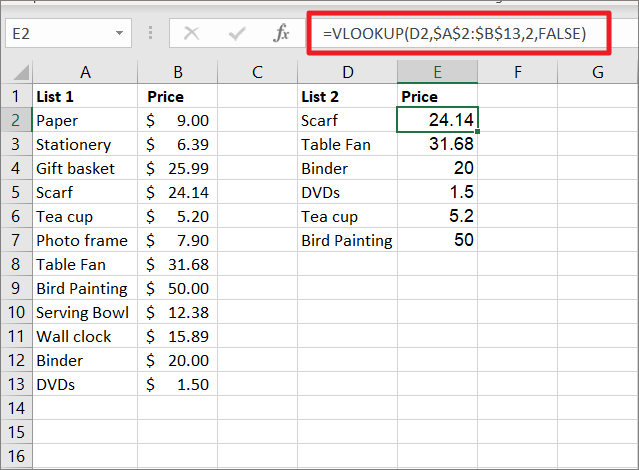639x470 pixels.
Task: Click the result cell showing 20
Action: point(438,168)
